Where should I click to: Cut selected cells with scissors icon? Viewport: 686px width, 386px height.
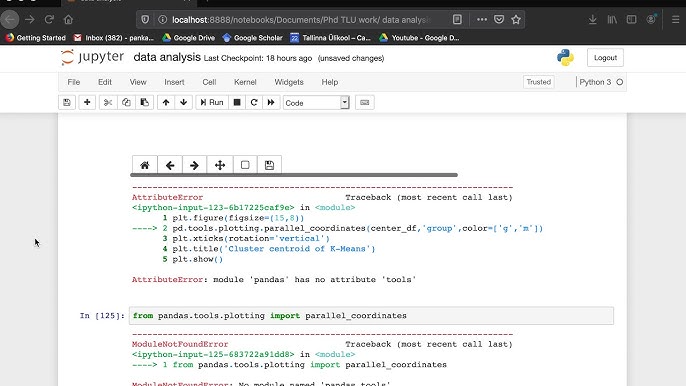108,102
